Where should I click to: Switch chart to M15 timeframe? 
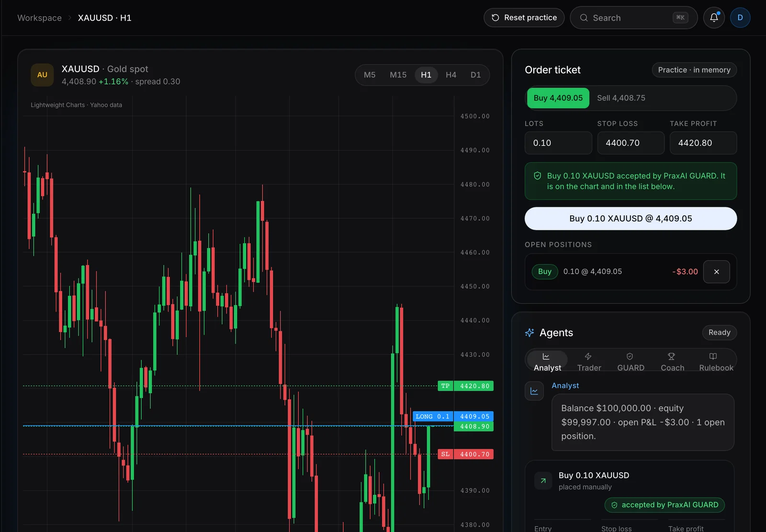398,75
